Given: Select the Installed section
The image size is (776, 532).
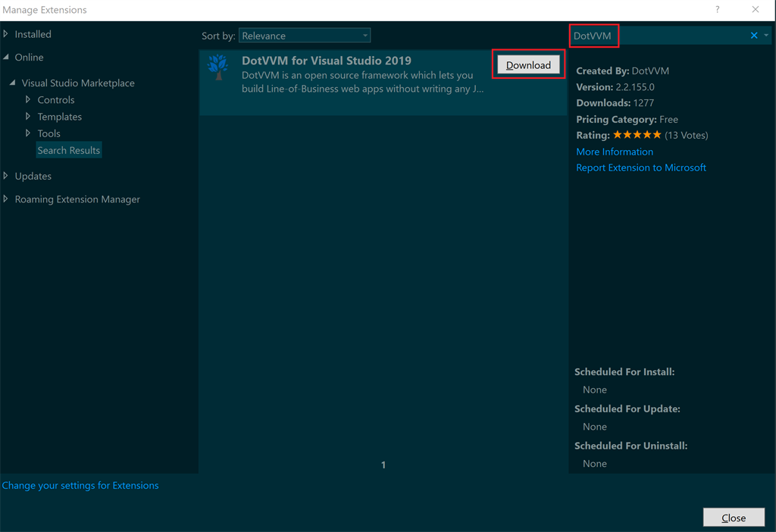Looking at the screenshot, I should point(32,34).
